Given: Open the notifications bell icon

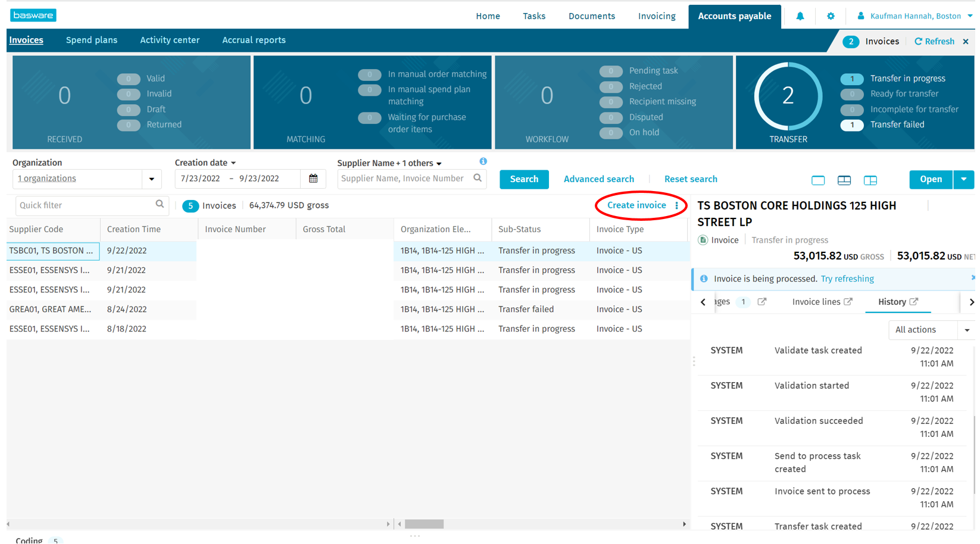Looking at the screenshot, I should (800, 16).
